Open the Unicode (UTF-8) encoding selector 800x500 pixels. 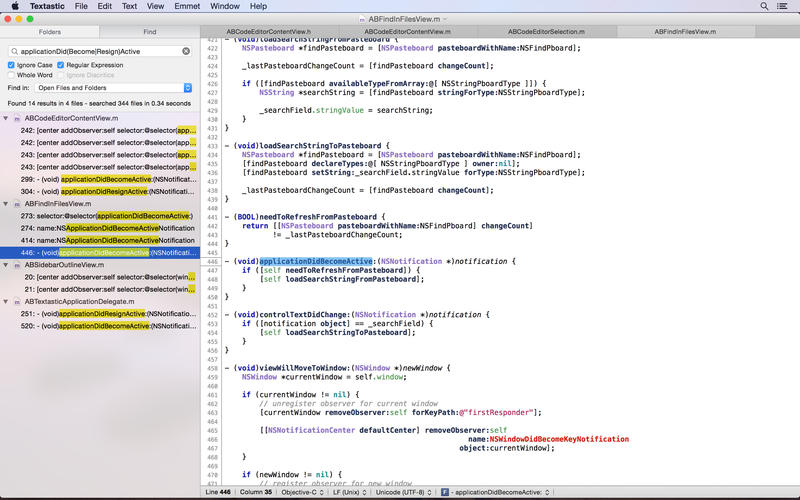[401, 493]
